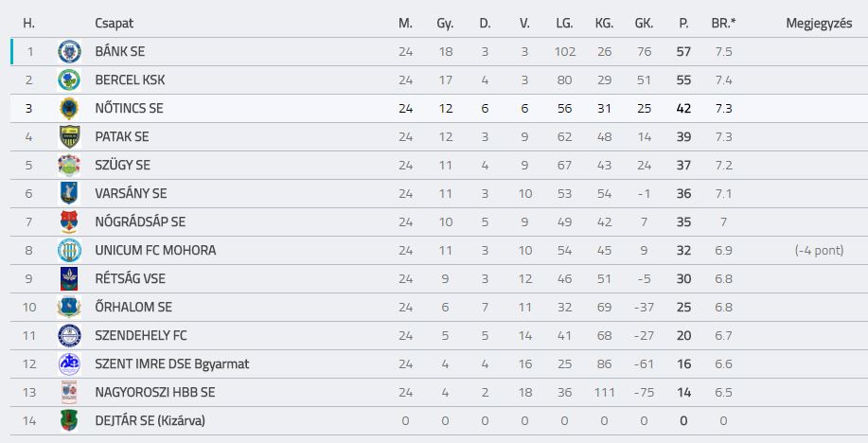Screen dimensions: 868x443
Task: Click the NÓGRÁDSÁP SE crest icon
Action: (x=69, y=221)
